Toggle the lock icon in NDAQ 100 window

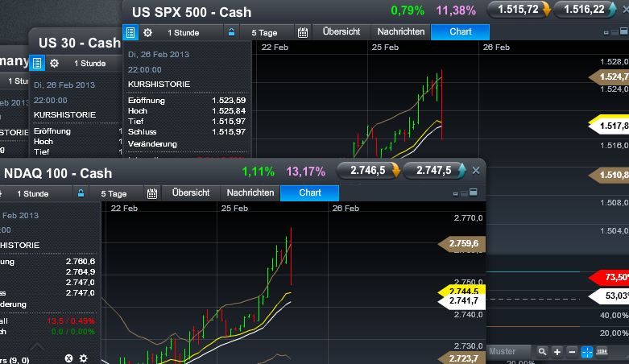click(x=81, y=193)
